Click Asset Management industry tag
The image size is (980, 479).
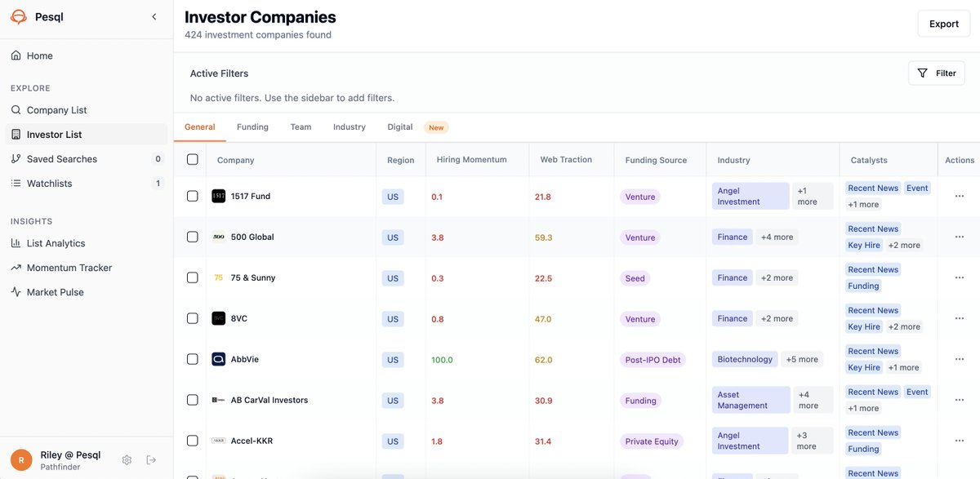click(x=751, y=400)
